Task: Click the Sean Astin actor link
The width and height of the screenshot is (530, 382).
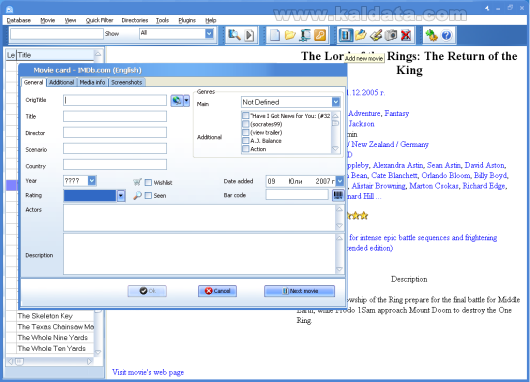Action: click(443, 165)
